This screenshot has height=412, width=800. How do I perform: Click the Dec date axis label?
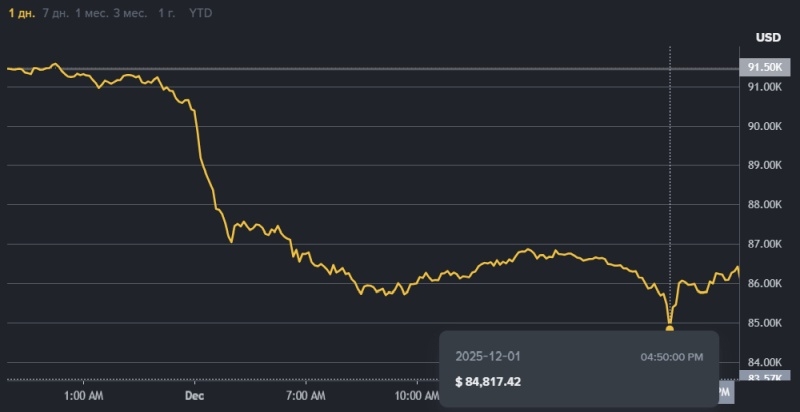195,396
